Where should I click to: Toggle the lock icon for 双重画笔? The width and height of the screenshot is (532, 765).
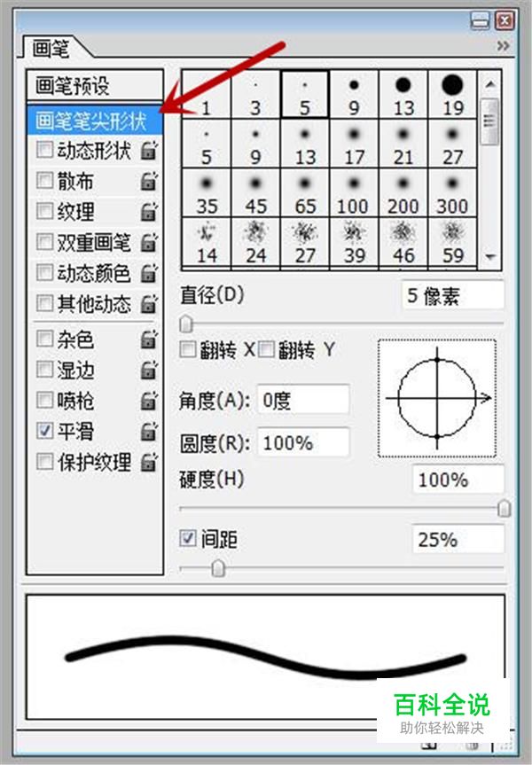(x=149, y=243)
